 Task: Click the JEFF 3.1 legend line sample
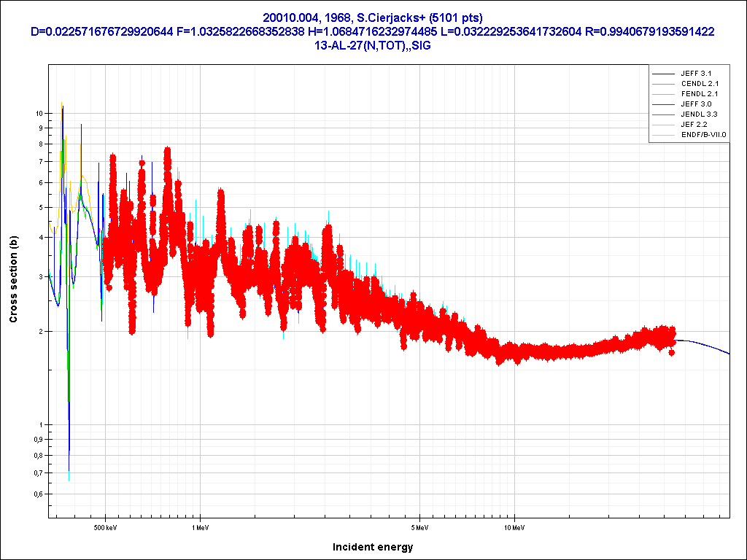tap(664, 74)
